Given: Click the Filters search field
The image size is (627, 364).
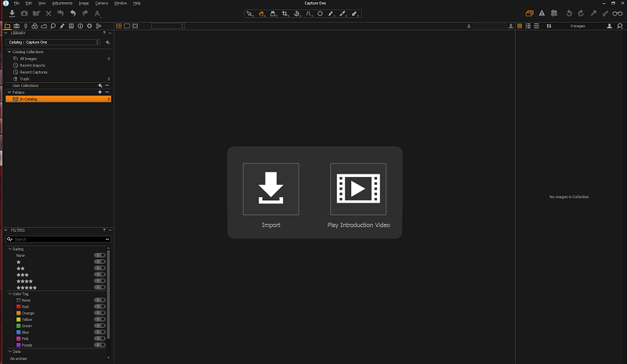Looking at the screenshot, I should [x=58, y=240].
